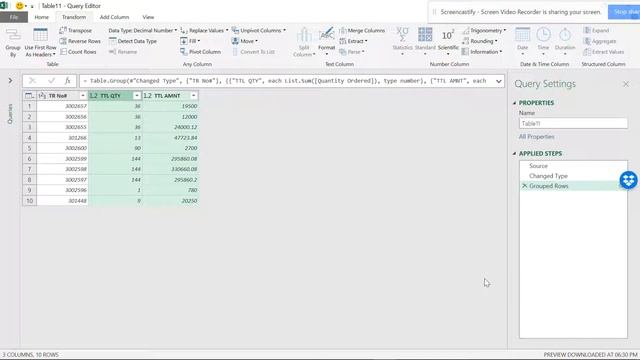Image resolution: width=640 pixels, height=360 pixels.
Task: Collapse the APPLIED STEPS section
Action: tap(514, 153)
